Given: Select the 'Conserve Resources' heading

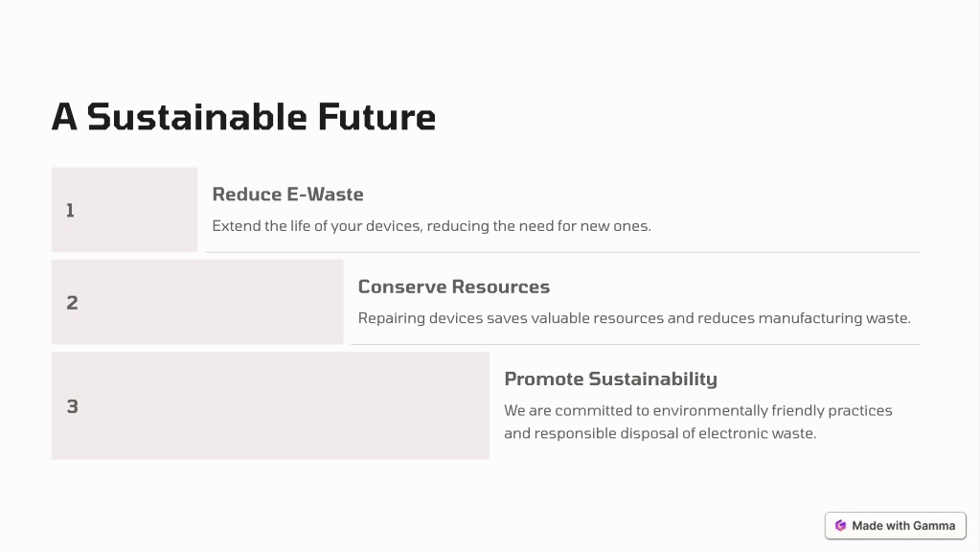Looking at the screenshot, I should [x=454, y=287].
